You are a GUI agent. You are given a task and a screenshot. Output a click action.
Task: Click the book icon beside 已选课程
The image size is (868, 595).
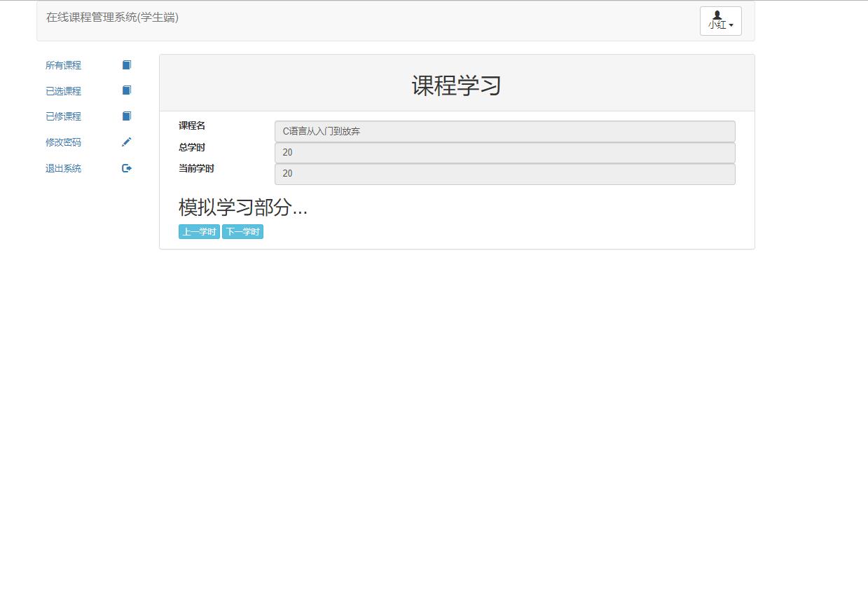pyautogui.click(x=126, y=90)
